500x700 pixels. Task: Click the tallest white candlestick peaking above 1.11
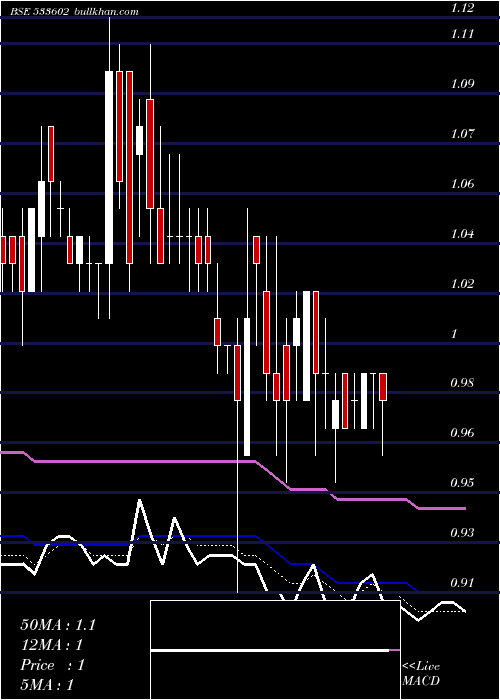tap(109, 167)
